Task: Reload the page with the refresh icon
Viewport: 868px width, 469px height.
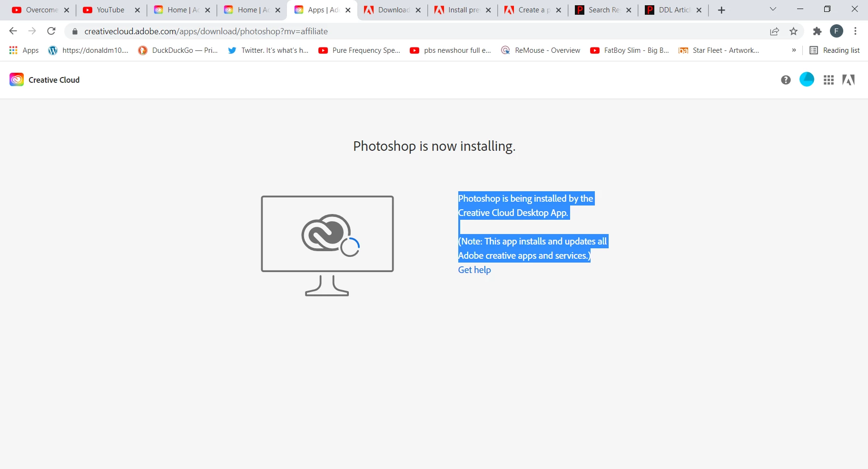Action: point(51,31)
